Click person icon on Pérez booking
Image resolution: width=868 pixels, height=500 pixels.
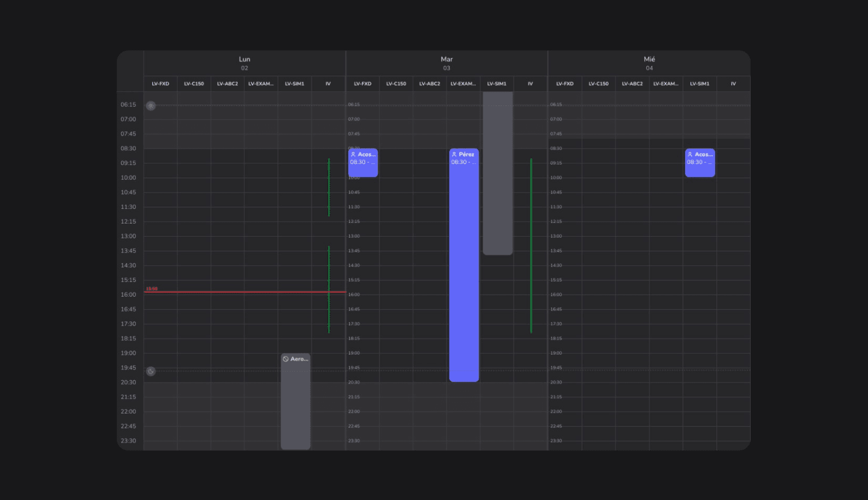click(454, 155)
